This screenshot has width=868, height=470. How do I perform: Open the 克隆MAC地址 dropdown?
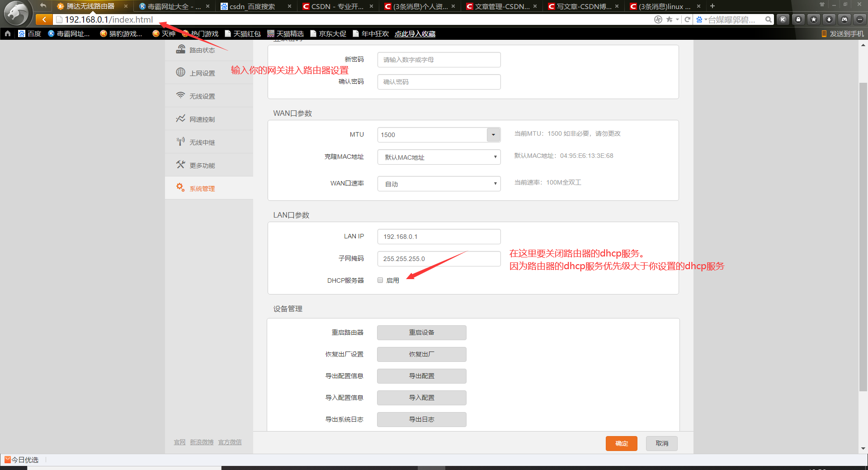[x=439, y=157]
